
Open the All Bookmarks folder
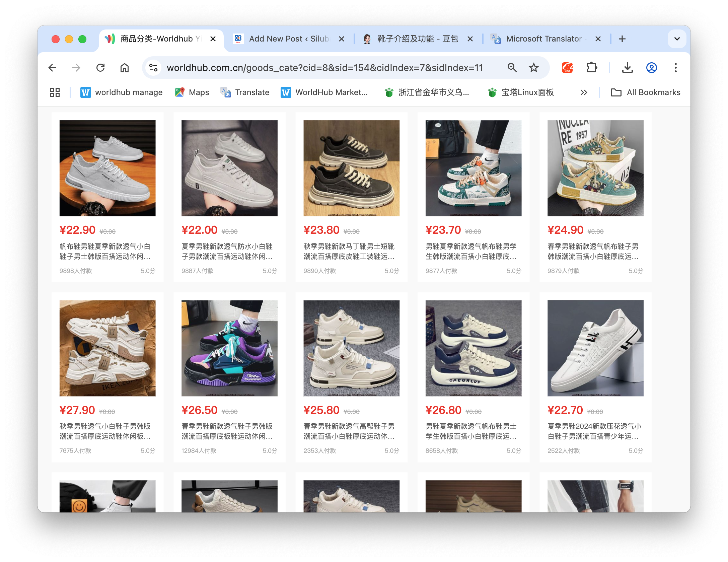tap(646, 92)
